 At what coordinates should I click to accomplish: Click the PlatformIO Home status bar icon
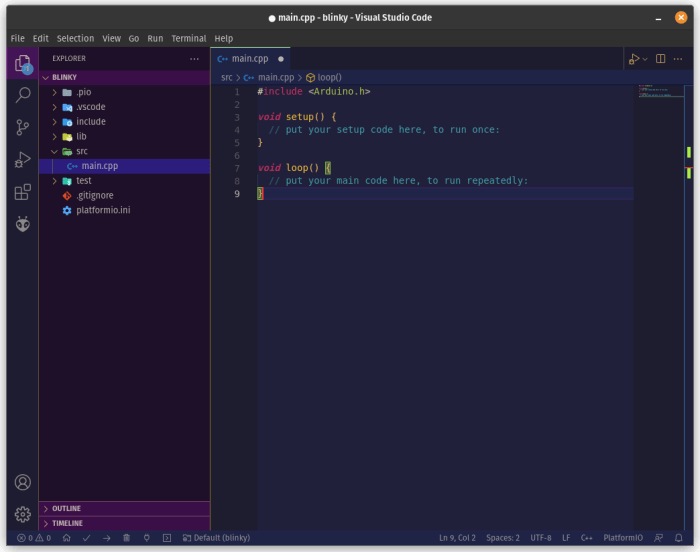(x=67, y=538)
